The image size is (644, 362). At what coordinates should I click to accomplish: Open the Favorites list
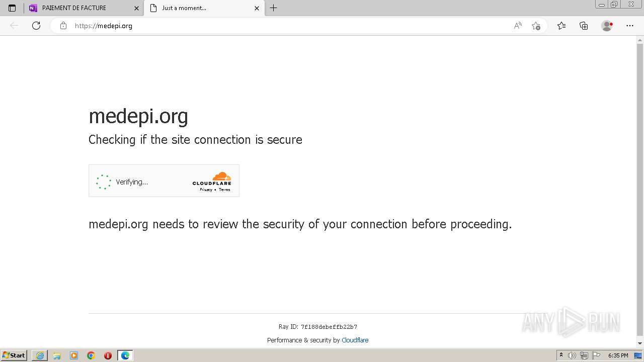(561, 26)
